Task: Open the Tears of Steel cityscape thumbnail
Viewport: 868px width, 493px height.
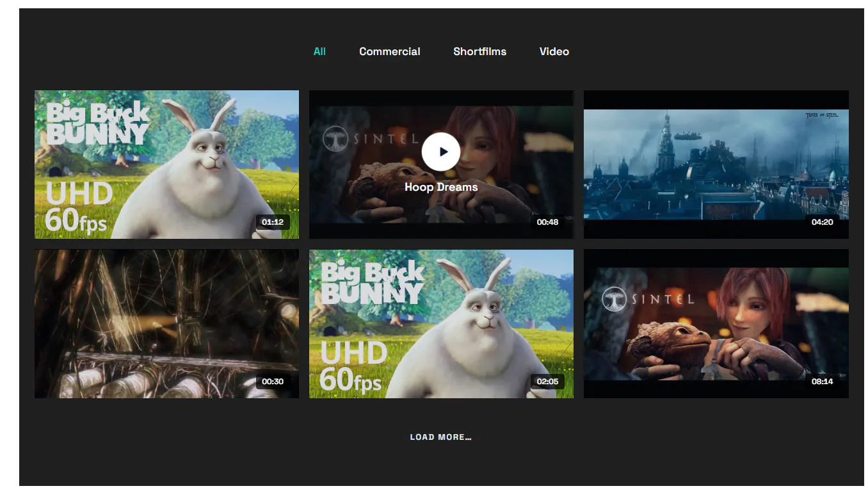Action: coord(716,165)
